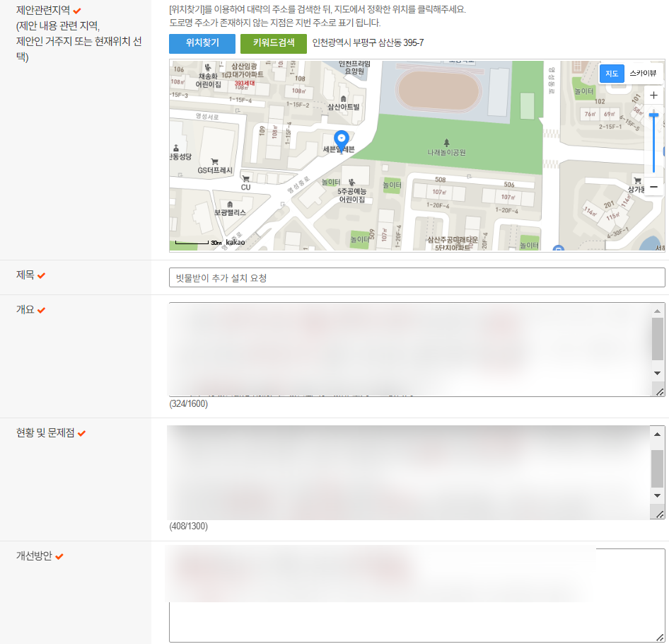Click the 개요 textarea resize handle
The image size is (669, 644).
coord(659,391)
